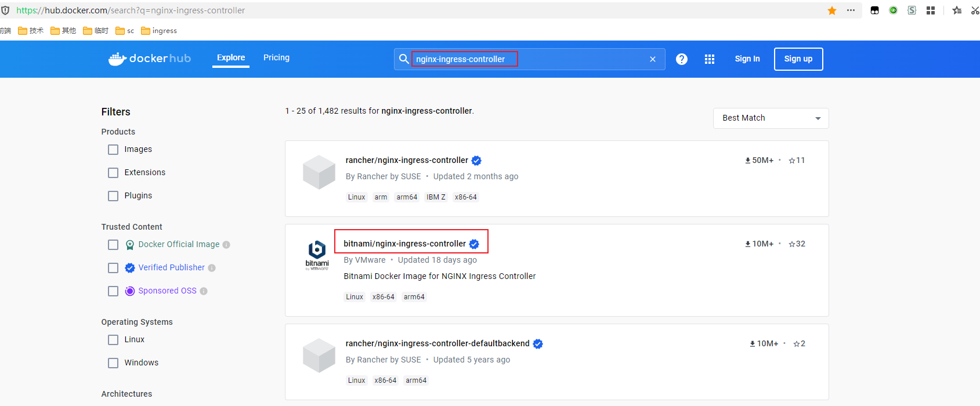This screenshot has height=406, width=980.
Task: Click verified badge beside rancher/nginx-ingress-controller
Action: [x=476, y=161]
